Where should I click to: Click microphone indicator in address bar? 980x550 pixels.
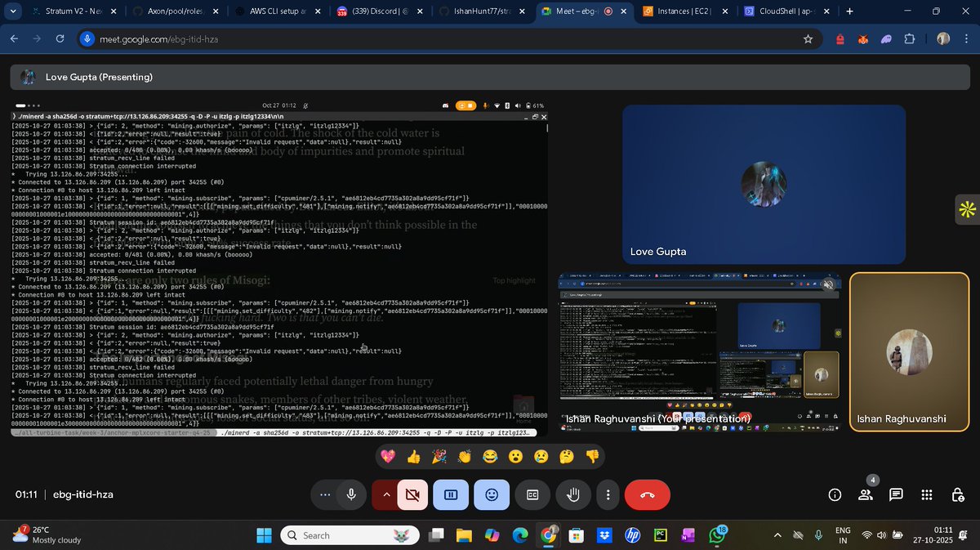[x=88, y=38]
